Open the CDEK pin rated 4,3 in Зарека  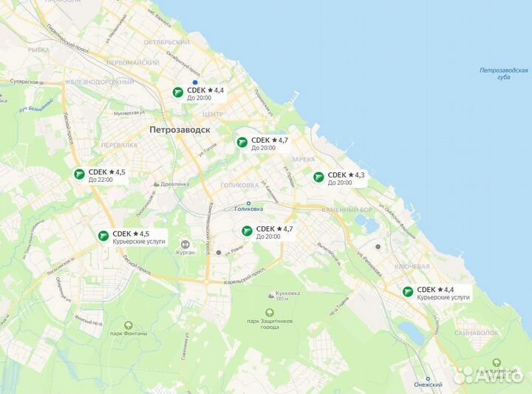tap(318, 177)
